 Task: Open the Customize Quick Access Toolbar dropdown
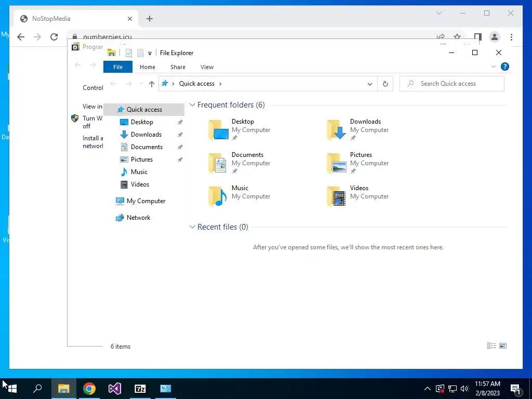[150, 54]
